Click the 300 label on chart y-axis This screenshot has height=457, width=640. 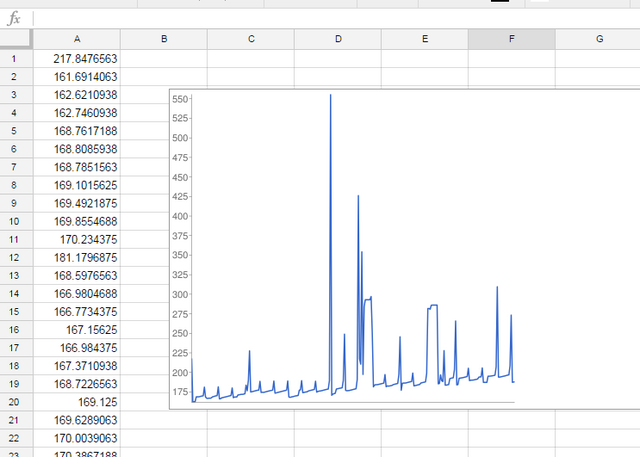pyautogui.click(x=180, y=294)
